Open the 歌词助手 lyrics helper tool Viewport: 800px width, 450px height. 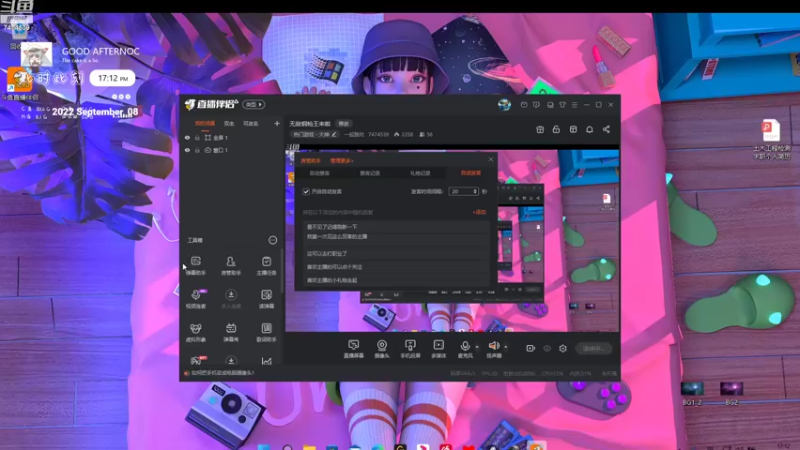(x=266, y=332)
